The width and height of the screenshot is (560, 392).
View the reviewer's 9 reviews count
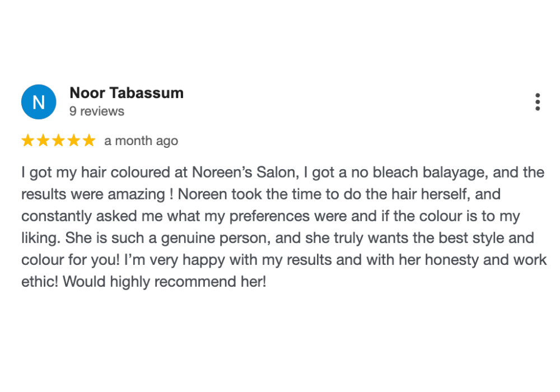click(x=97, y=111)
